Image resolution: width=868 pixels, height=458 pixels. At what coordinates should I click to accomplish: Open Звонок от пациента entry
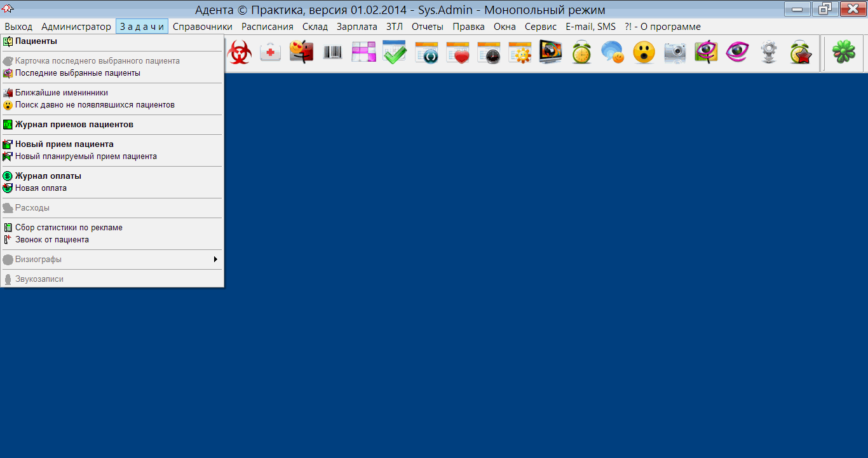pyautogui.click(x=52, y=240)
